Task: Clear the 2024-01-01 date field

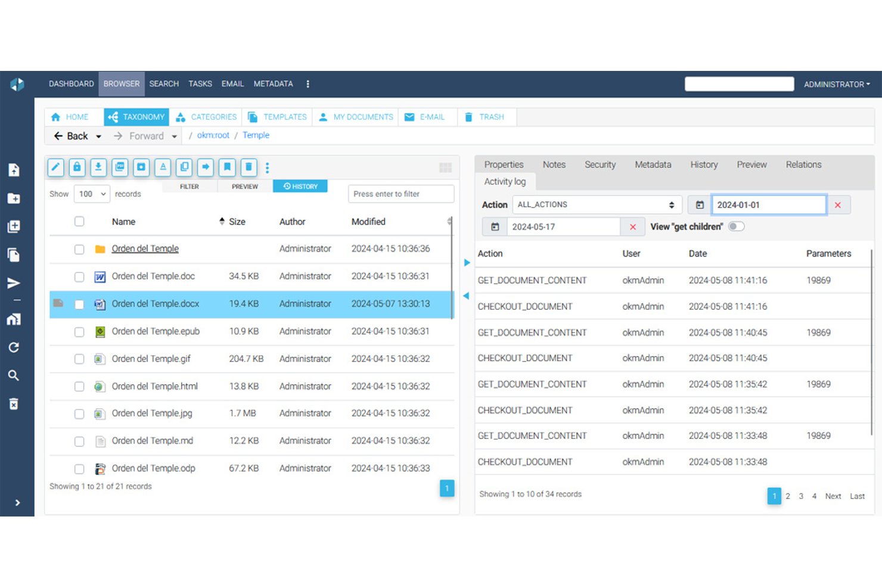Action: [x=838, y=205]
